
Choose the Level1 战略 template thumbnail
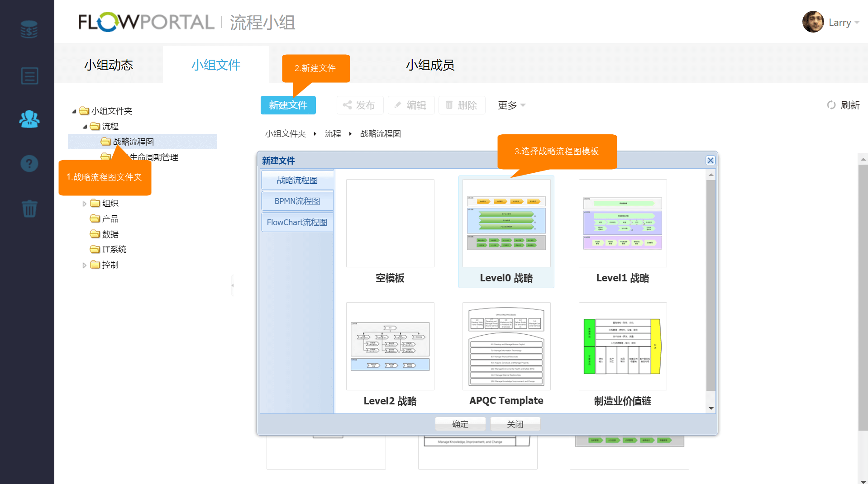coord(622,223)
